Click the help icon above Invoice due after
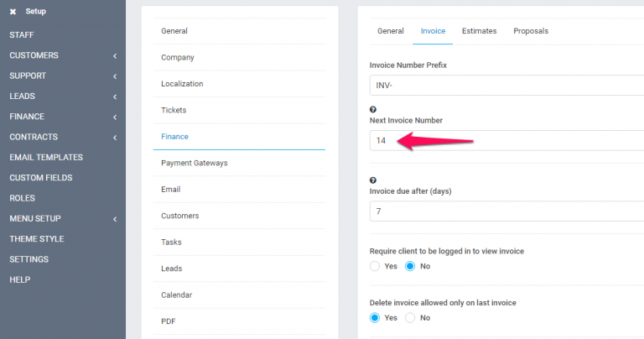Image resolution: width=644 pixels, height=339 pixels. pyautogui.click(x=373, y=180)
